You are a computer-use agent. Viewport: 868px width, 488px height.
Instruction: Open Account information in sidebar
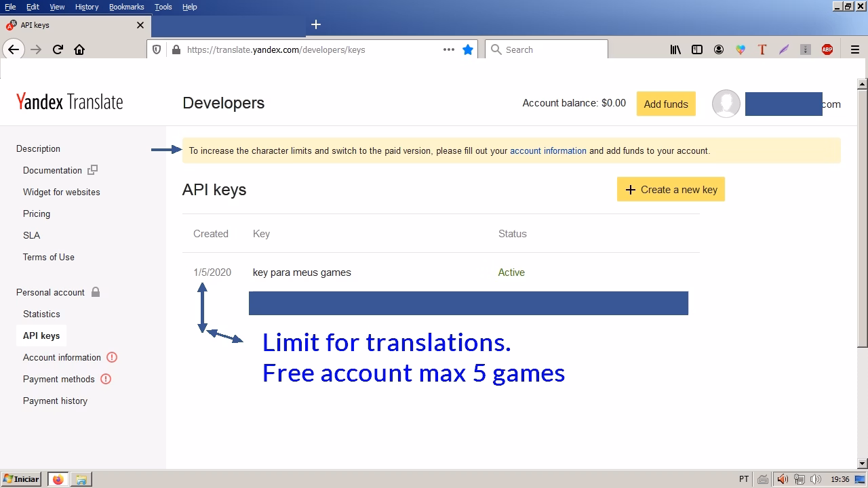coord(62,357)
